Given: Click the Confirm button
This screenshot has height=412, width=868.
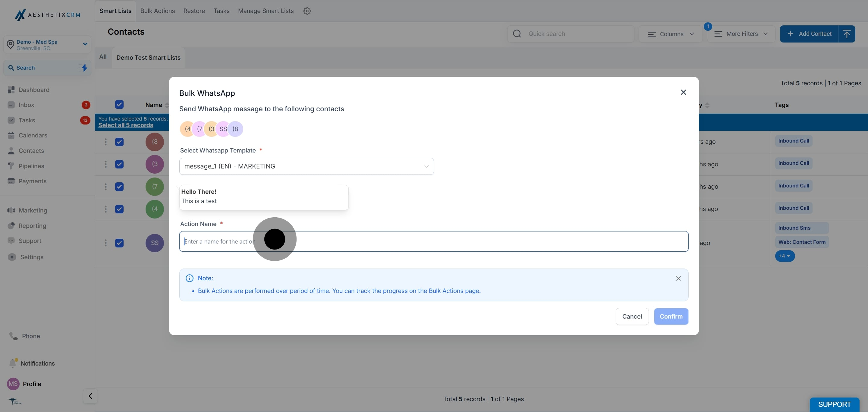Looking at the screenshot, I should pos(671,316).
